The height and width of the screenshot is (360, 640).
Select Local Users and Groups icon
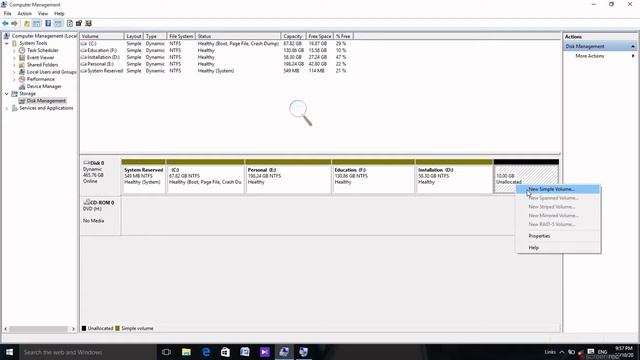pyautogui.click(x=22, y=72)
